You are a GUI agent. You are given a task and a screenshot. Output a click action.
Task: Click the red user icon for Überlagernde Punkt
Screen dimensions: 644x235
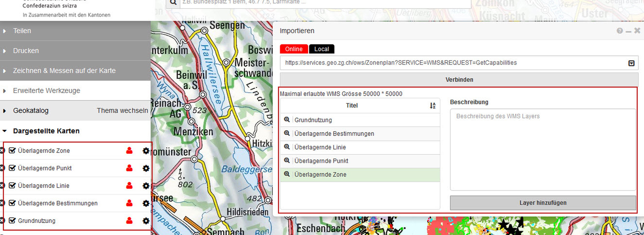click(x=129, y=168)
